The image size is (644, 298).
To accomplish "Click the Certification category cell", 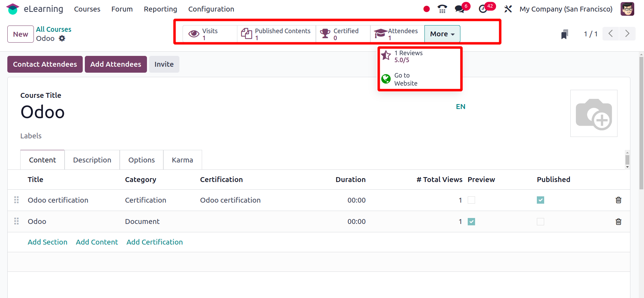I will click(146, 200).
